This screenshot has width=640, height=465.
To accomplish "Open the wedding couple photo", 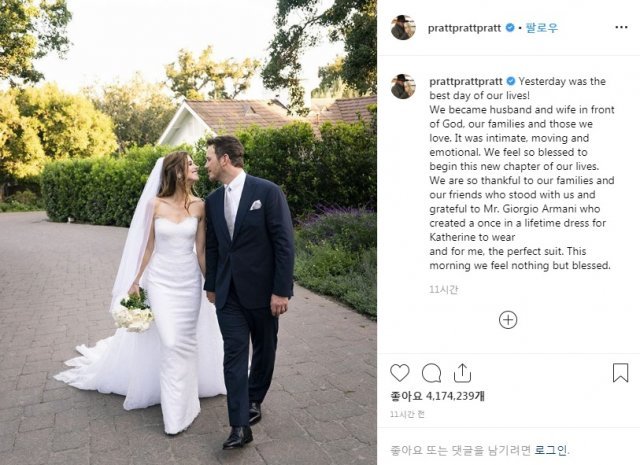I will coord(188,232).
